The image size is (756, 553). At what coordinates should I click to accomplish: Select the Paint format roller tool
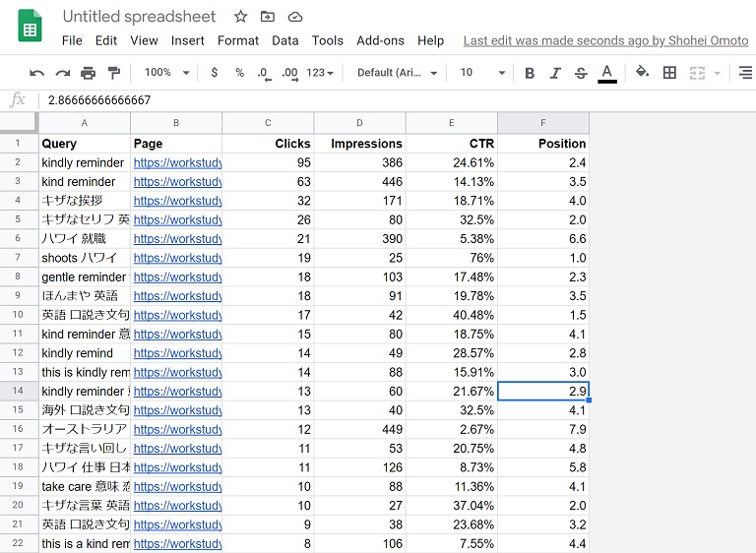pos(113,73)
